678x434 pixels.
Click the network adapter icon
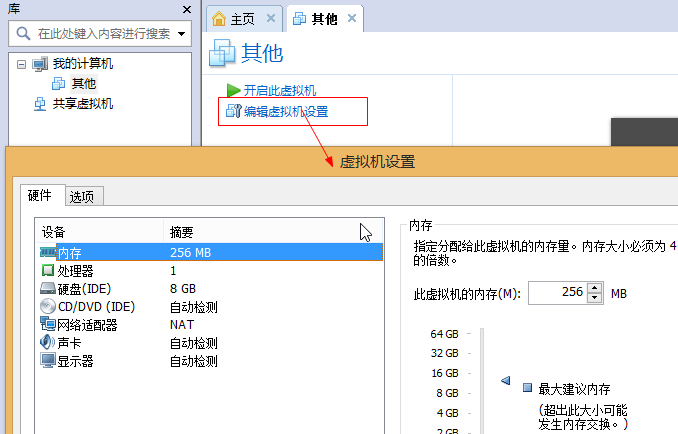point(48,324)
